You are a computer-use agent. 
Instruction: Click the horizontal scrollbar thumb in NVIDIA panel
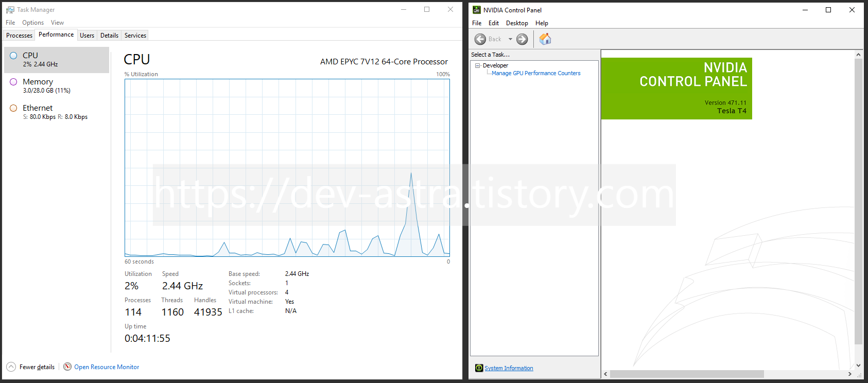point(687,374)
